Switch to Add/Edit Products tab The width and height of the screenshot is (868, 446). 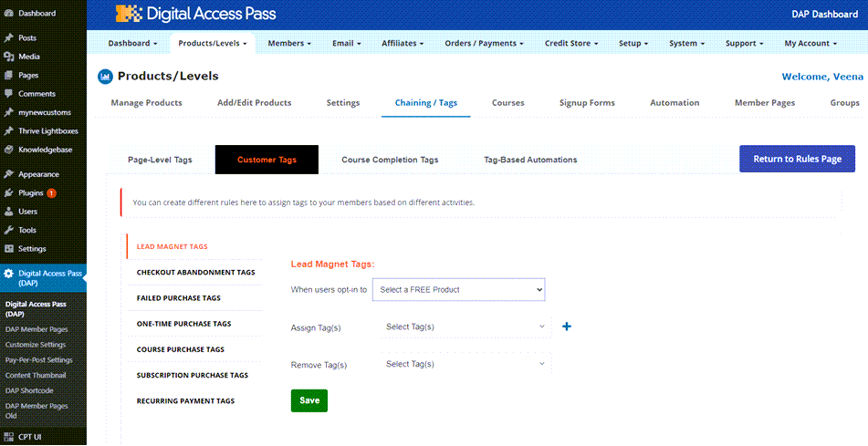254,103
